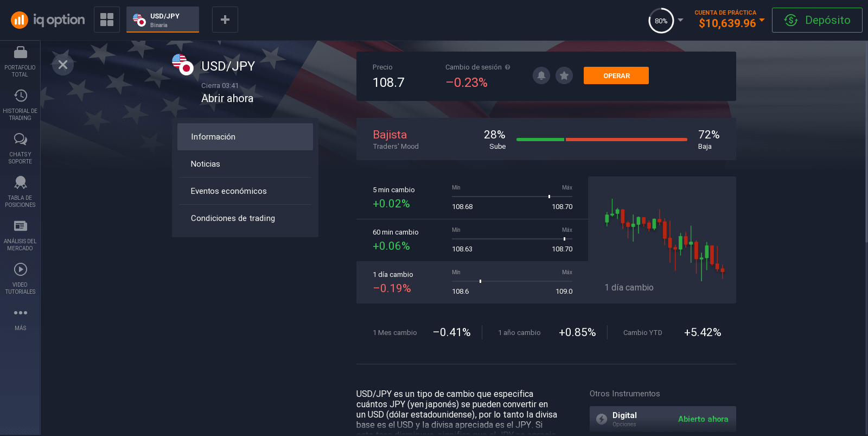Click the 1 Mes cambio value
Screen dimensions: 868x436
click(x=451, y=332)
